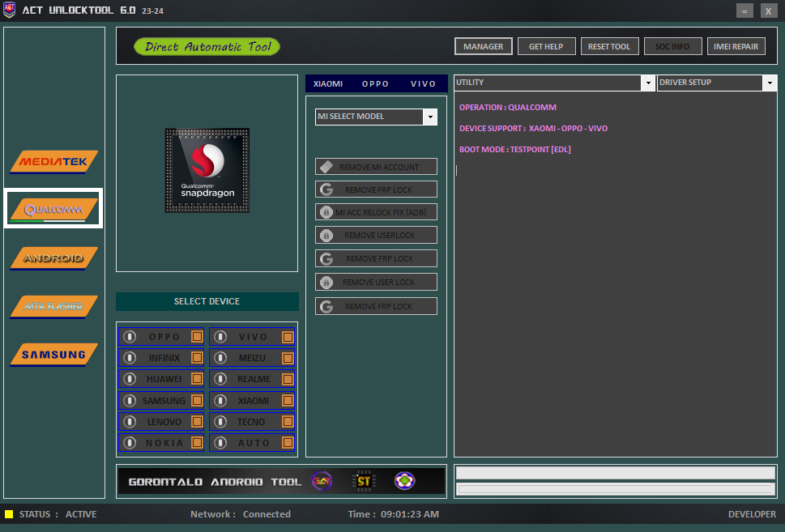This screenshot has width=785, height=532.
Task: Click the REMOVE USERLOCK button
Action: (x=376, y=235)
